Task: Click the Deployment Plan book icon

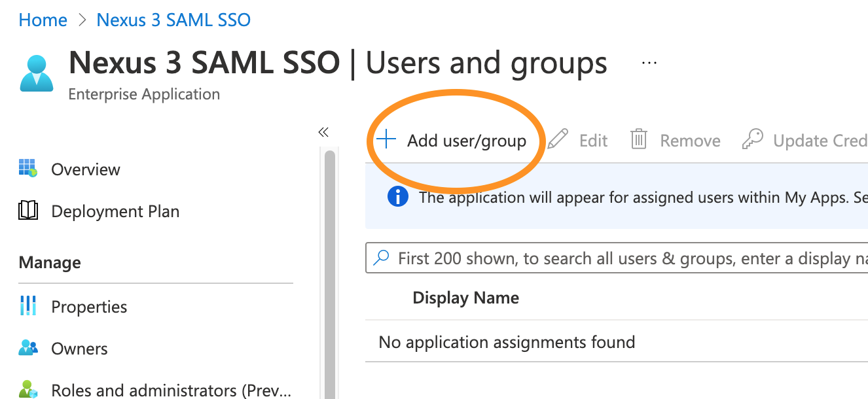Action: tap(28, 211)
